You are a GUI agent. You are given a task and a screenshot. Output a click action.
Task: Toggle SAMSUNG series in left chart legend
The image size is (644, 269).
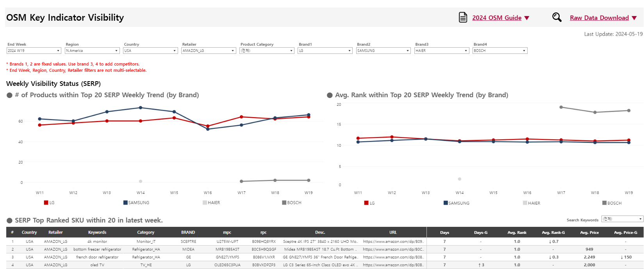click(x=136, y=203)
